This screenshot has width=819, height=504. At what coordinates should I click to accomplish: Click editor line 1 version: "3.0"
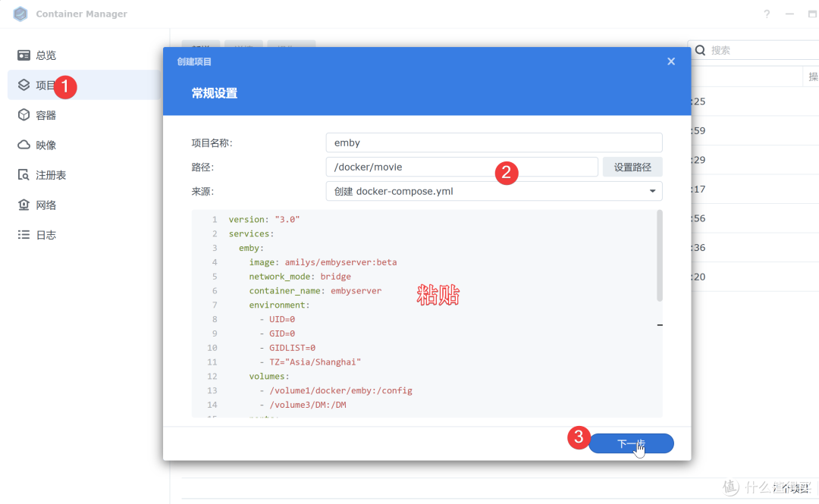coord(265,219)
